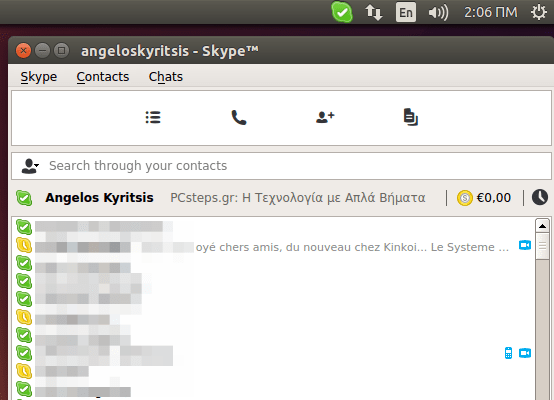Open the network indicator in top panel
554x400 pixels.
374,13
